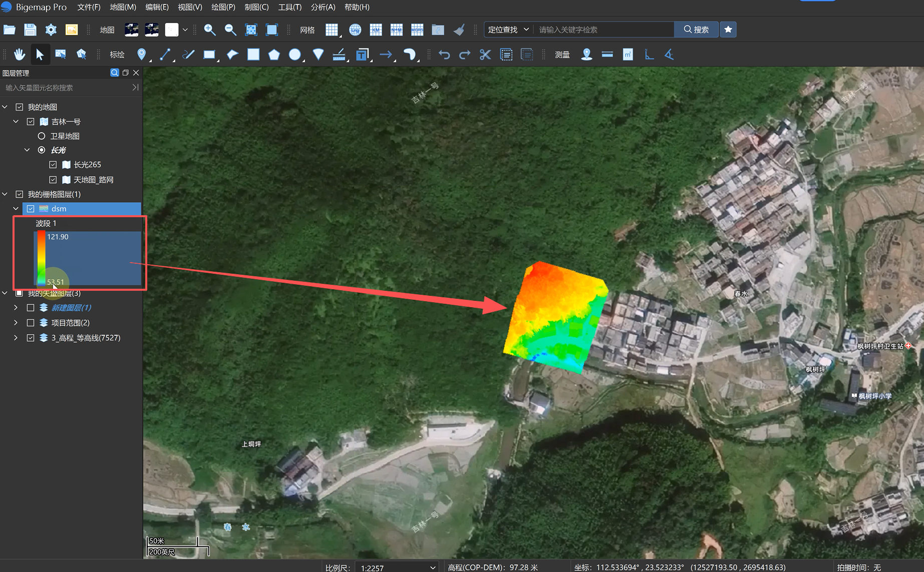This screenshot has width=924, height=572.
Task: Undo the last action
Action: [444, 54]
